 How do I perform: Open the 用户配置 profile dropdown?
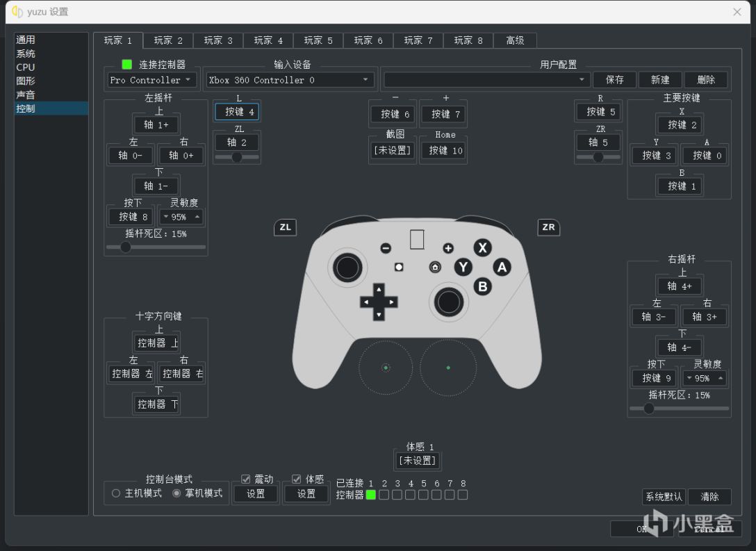tap(486, 80)
